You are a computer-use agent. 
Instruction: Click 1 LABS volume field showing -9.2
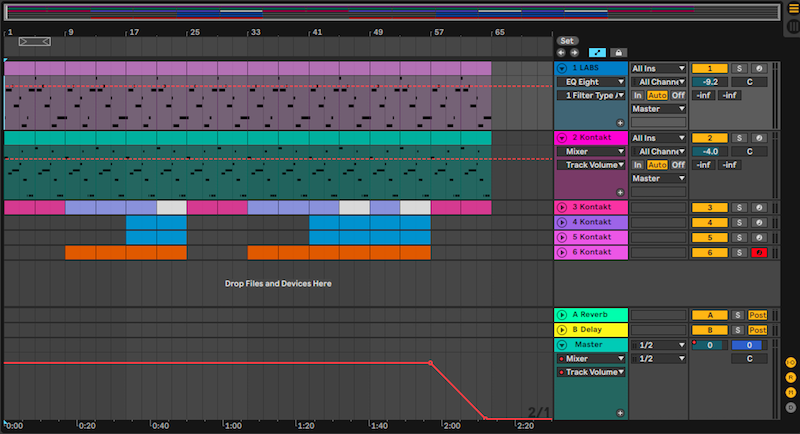710,82
